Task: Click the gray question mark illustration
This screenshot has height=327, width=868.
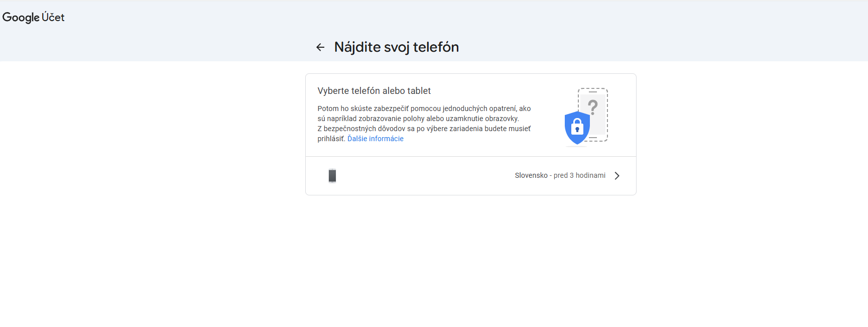Action: click(x=593, y=106)
